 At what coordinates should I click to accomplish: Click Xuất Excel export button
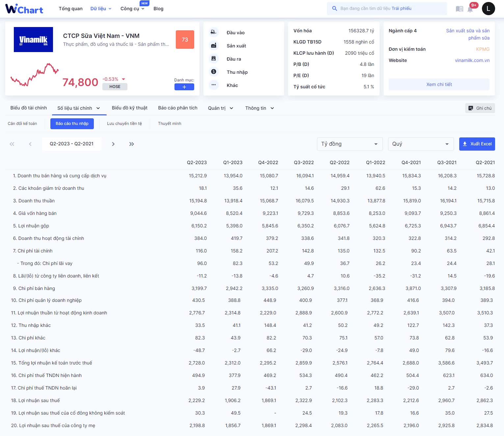pyautogui.click(x=477, y=144)
